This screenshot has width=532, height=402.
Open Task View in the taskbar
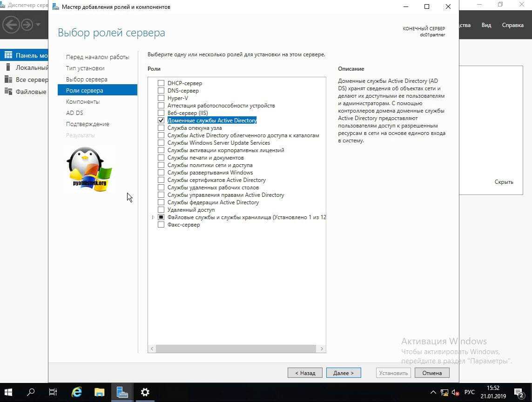click(x=54, y=392)
